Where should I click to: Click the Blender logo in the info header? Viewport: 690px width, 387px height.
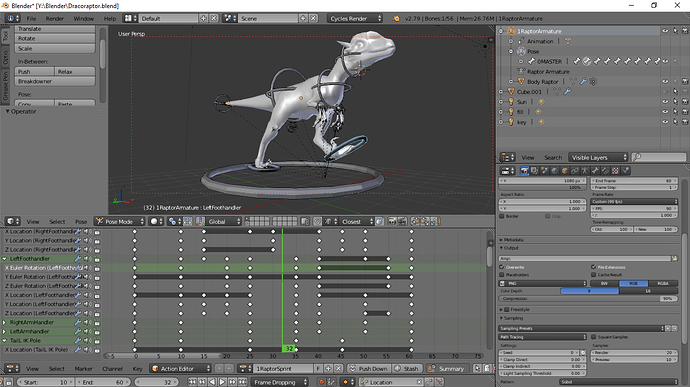coord(396,18)
